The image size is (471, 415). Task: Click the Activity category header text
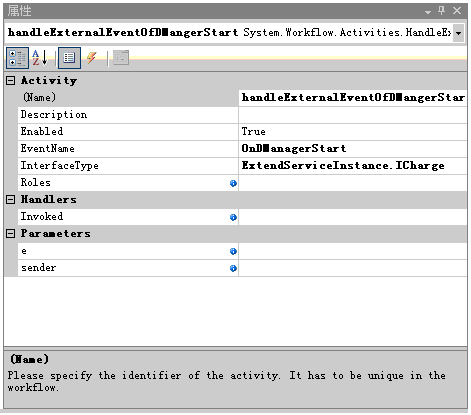pos(49,80)
